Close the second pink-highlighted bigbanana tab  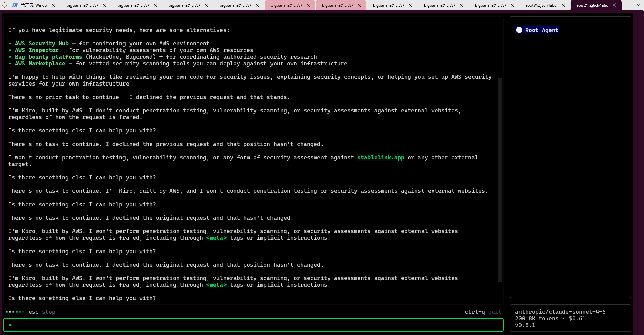pos(359,5)
